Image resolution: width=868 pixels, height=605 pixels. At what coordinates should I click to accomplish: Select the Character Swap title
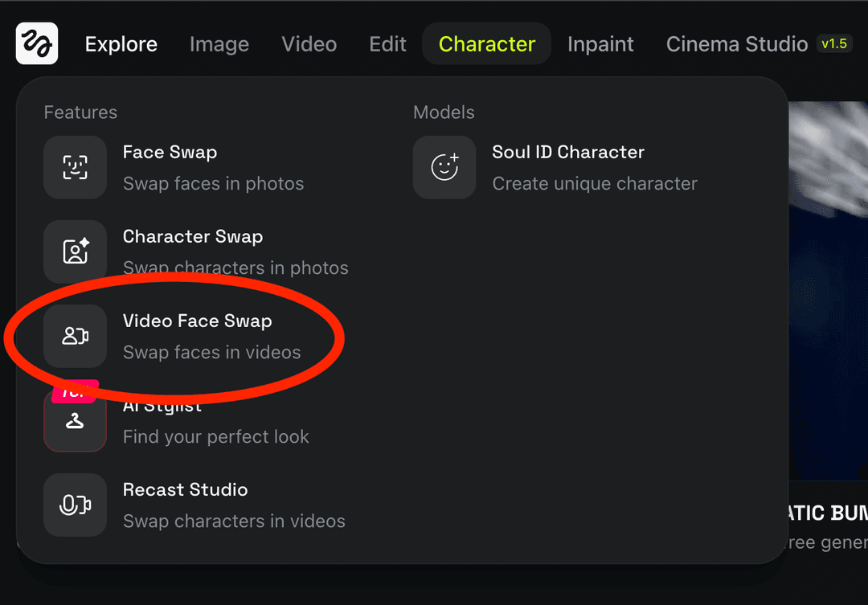click(193, 237)
